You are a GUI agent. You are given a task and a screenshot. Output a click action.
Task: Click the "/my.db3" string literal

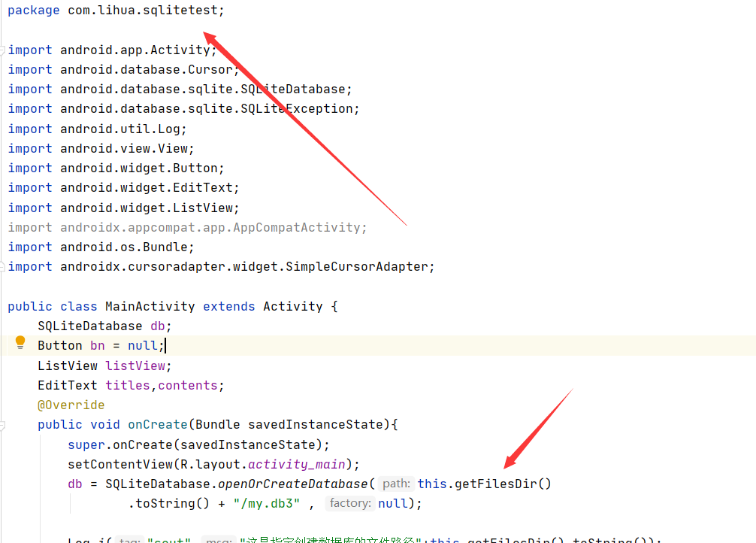click(267, 503)
